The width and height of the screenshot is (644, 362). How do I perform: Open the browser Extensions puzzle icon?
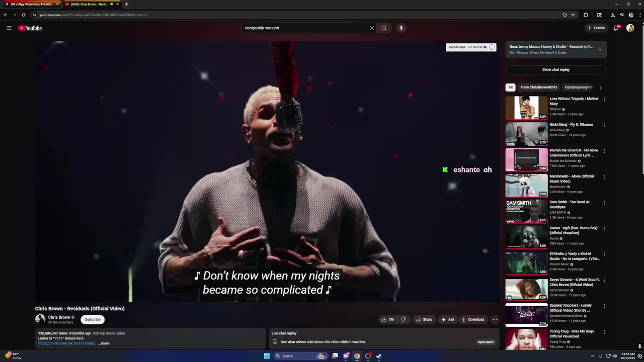(586, 15)
